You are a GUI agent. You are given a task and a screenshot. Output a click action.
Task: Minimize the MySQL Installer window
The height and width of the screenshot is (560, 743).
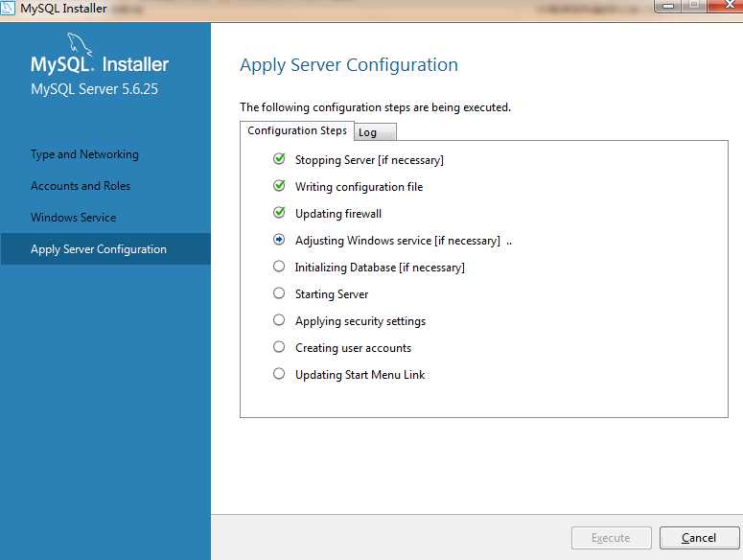point(668,6)
